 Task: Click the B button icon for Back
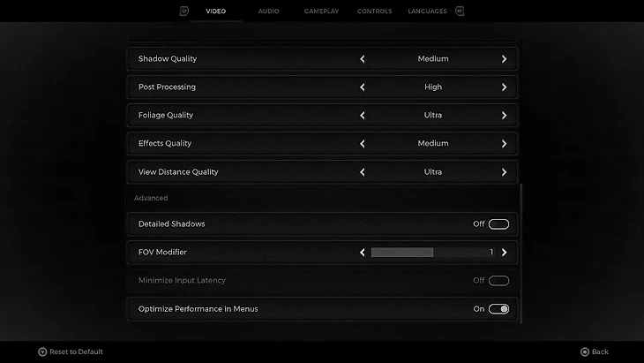click(584, 352)
